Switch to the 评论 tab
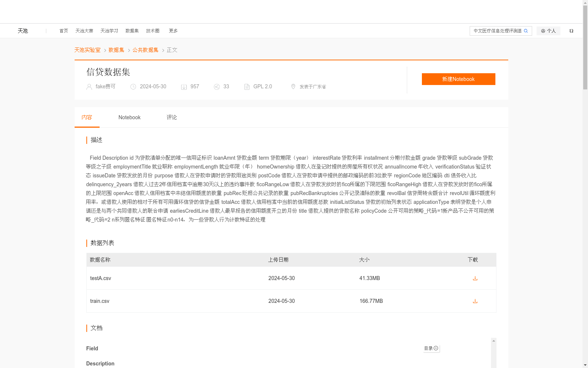 pos(172,117)
